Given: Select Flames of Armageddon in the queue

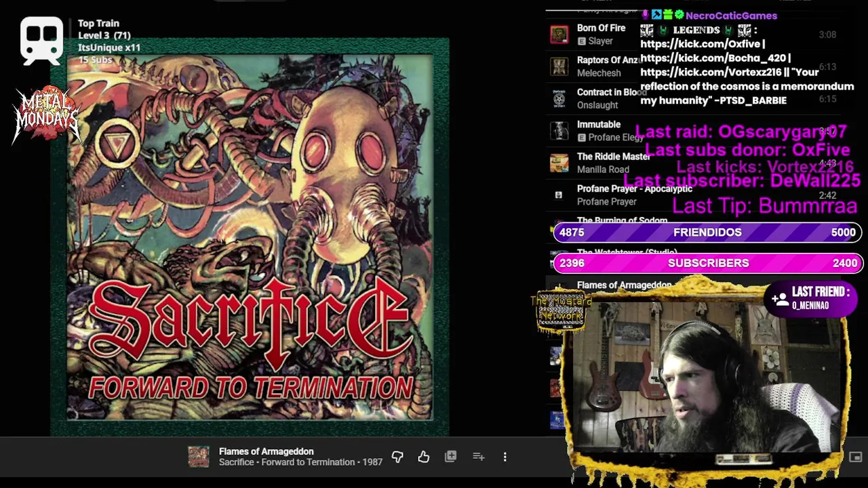Looking at the screenshot, I should point(624,285).
